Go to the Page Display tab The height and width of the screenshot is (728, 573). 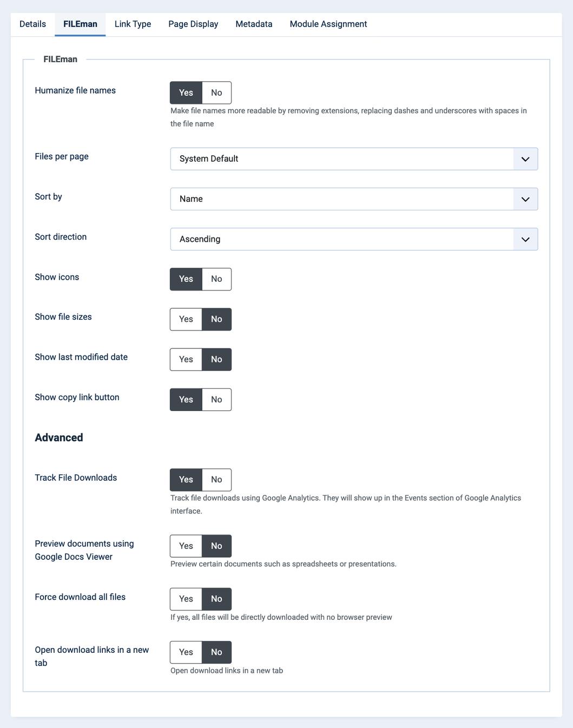click(193, 24)
